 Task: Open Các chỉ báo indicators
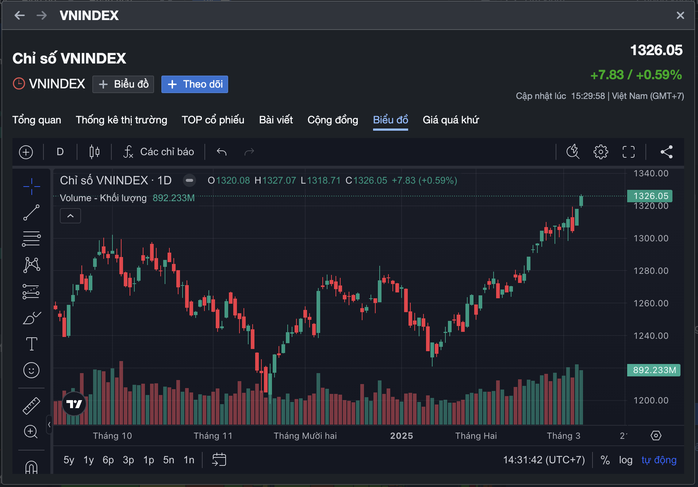click(159, 152)
